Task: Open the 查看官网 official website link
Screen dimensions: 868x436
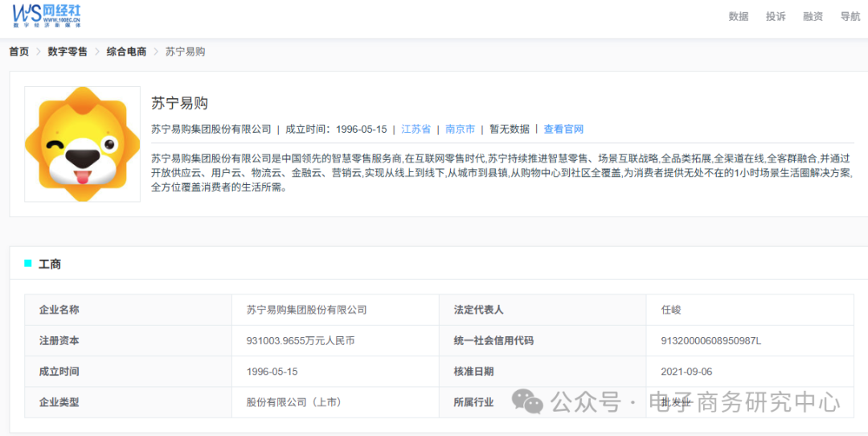Action: [x=563, y=130]
